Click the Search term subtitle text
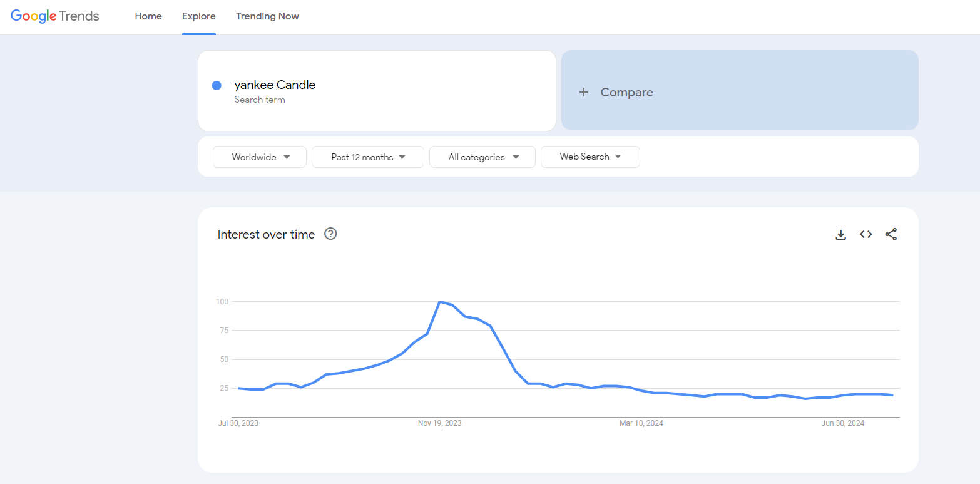The height and width of the screenshot is (484, 980). click(x=260, y=100)
